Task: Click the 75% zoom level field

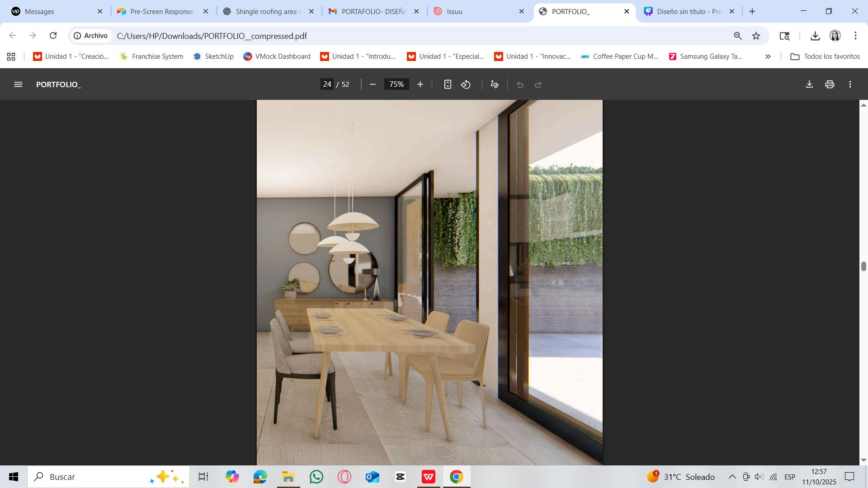Action: (396, 84)
